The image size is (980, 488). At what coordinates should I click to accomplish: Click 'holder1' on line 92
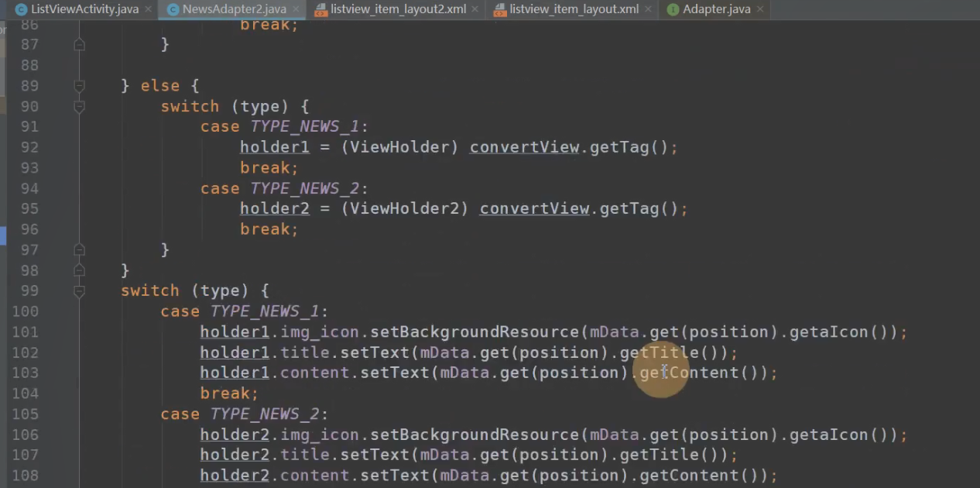pyautogui.click(x=275, y=147)
